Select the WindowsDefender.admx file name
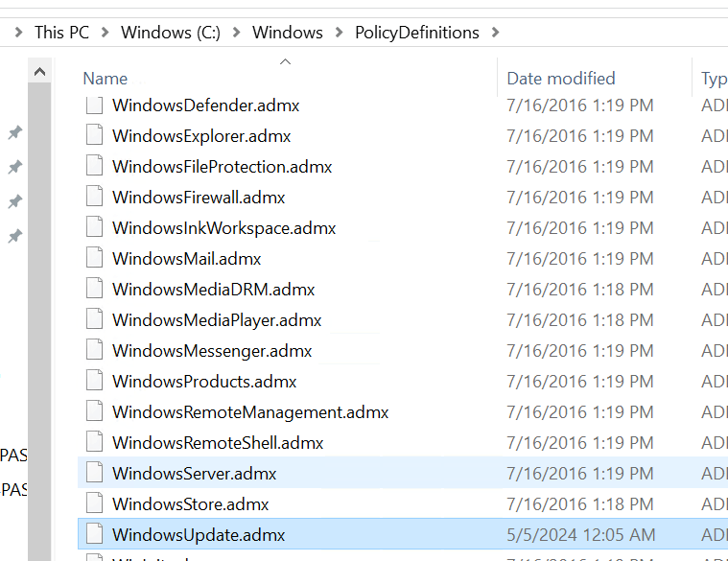This screenshot has height=561, width=728. point(205,105)
